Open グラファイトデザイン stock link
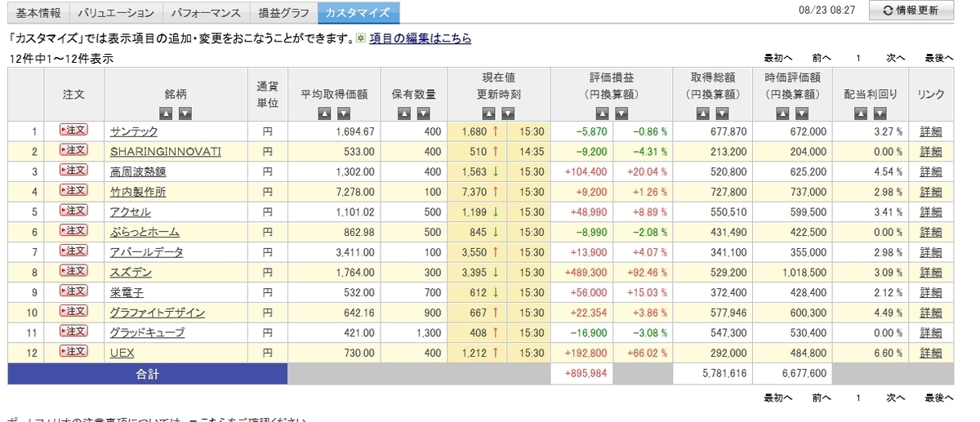980x422 pixels. click(158, 313)
